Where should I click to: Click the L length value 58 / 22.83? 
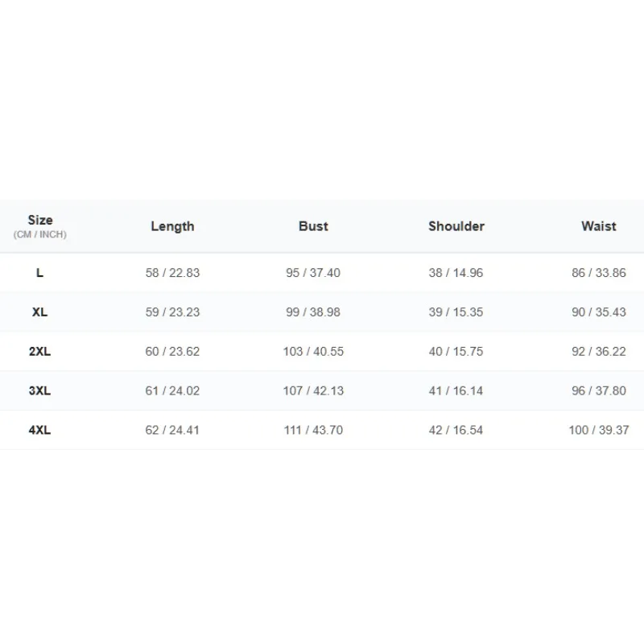[172, 273]
